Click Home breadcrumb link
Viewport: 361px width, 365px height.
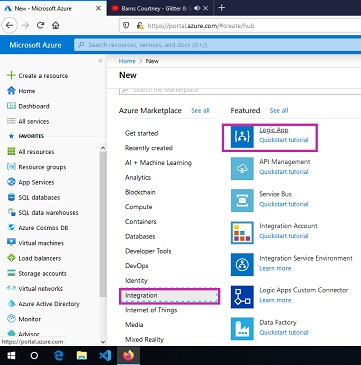click(x=127, y=61)
